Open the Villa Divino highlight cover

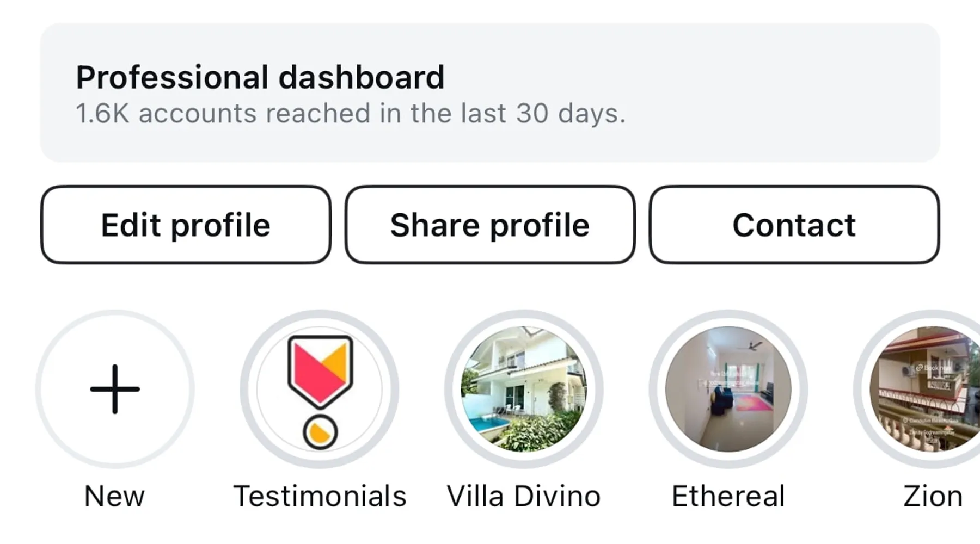524,389
